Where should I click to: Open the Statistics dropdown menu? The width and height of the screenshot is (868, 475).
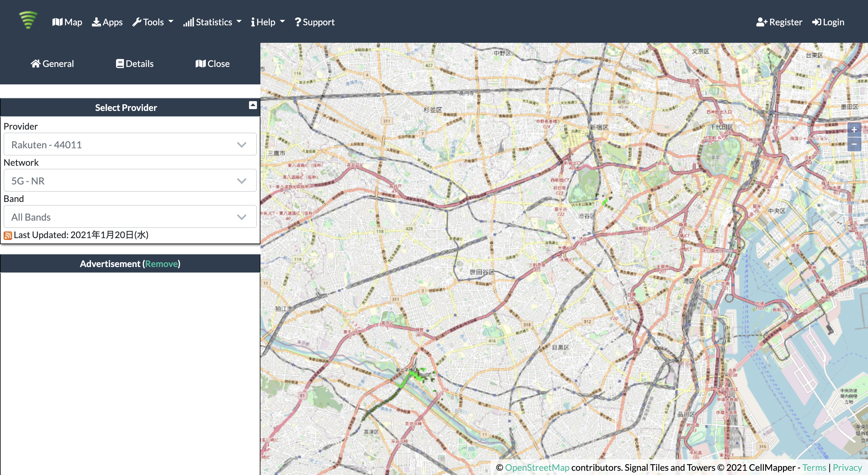coord(212,22)
